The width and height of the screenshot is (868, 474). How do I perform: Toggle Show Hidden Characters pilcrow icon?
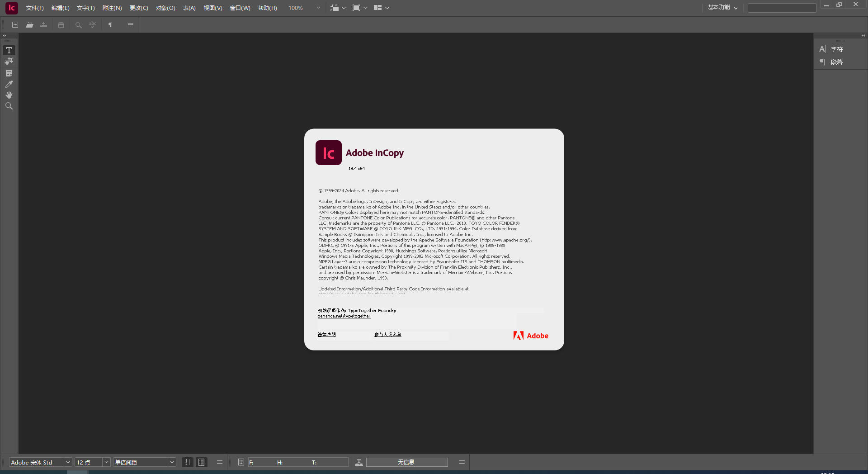110,25
